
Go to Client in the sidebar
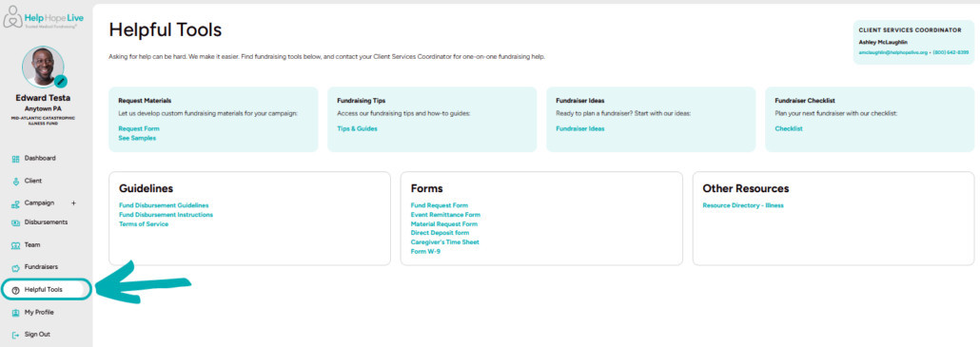click(33, 181)
